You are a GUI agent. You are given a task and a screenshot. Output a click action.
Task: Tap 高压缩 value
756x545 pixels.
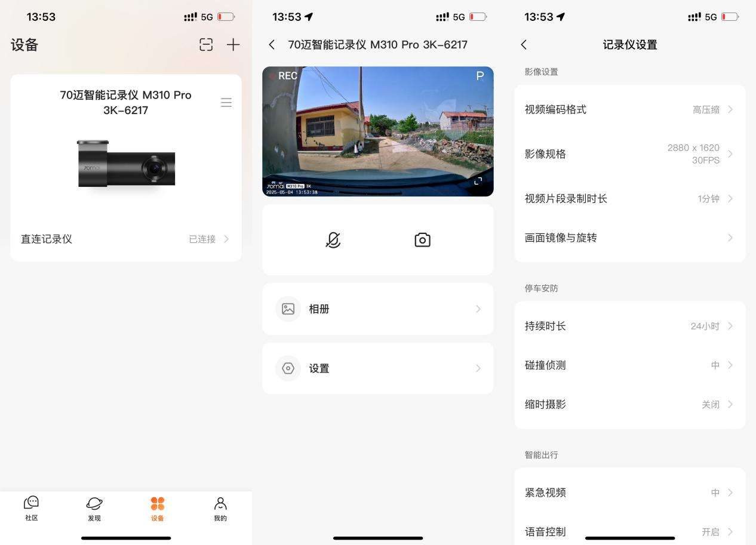pyautogui.click(x=706, y=110)
